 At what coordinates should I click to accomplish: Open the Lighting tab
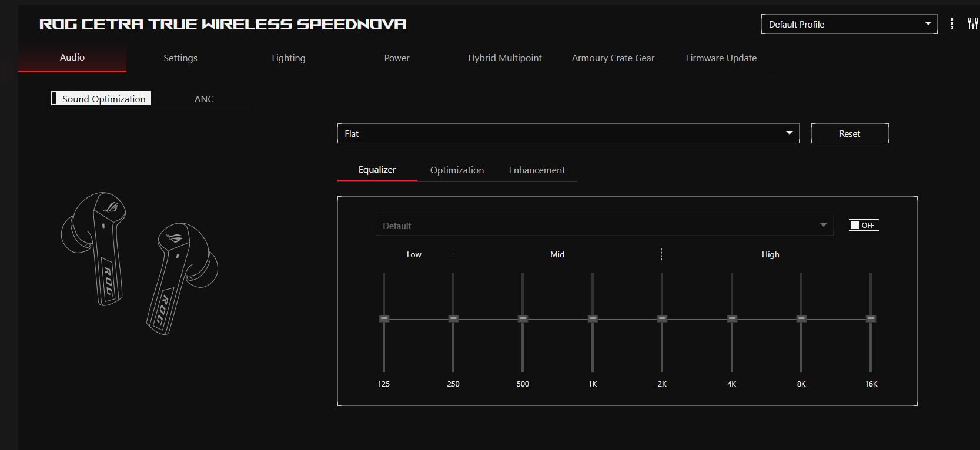coord(288,58)
